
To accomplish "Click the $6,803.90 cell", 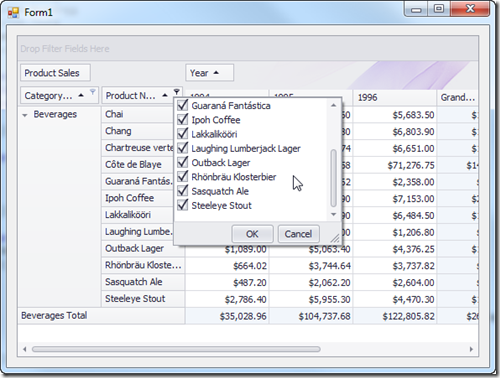I will tap(395, 132).
